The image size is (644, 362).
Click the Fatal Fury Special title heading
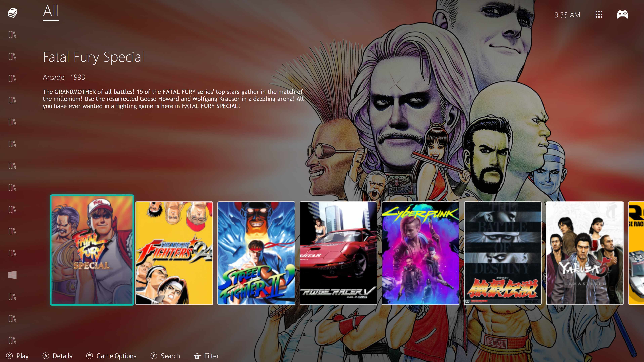pos(93,57)
